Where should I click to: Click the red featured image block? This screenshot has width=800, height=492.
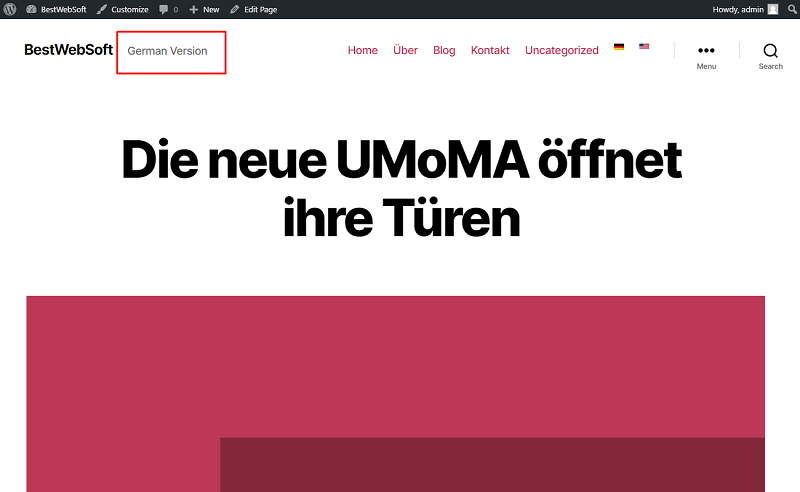pos(395,393)
